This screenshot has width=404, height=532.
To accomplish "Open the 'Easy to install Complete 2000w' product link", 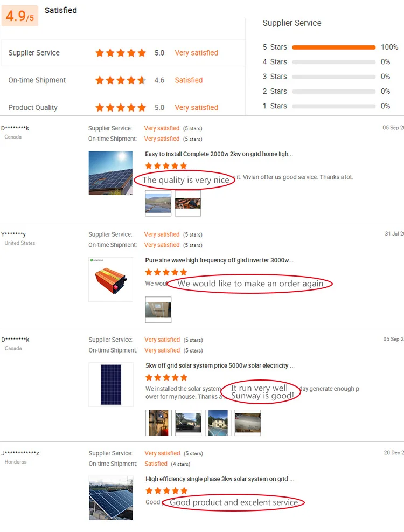I will tap(219, 154).
